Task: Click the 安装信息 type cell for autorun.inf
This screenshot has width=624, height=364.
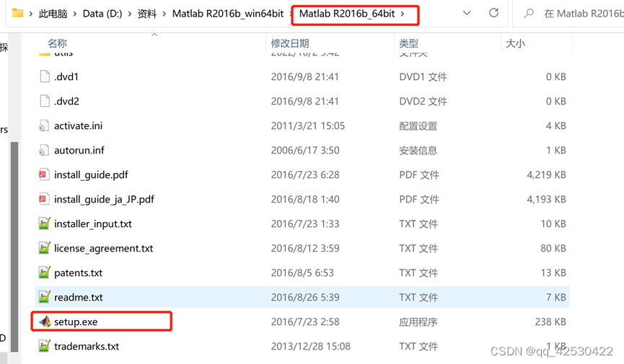Action: 418,151
